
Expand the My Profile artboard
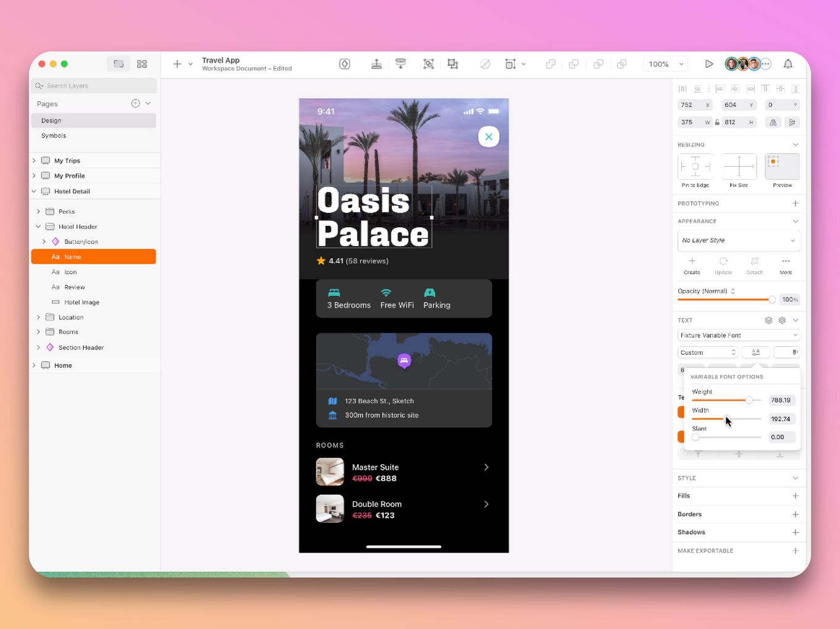(34, 176)
